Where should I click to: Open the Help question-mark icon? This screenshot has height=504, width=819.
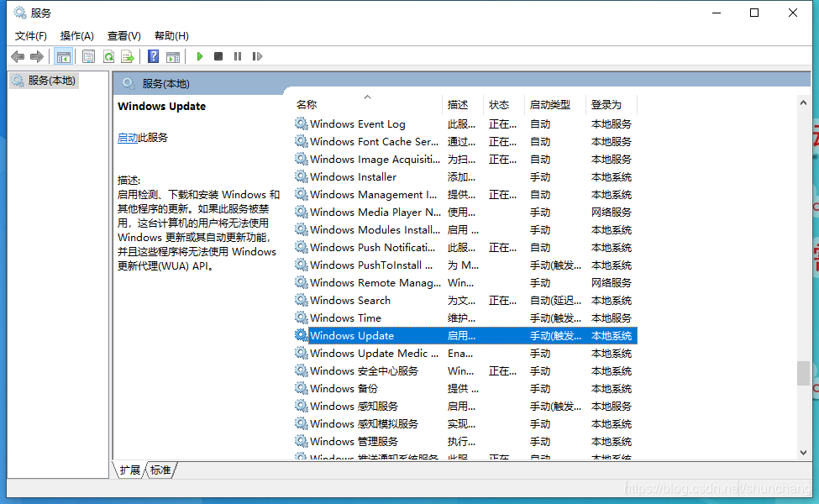point(153,56)
